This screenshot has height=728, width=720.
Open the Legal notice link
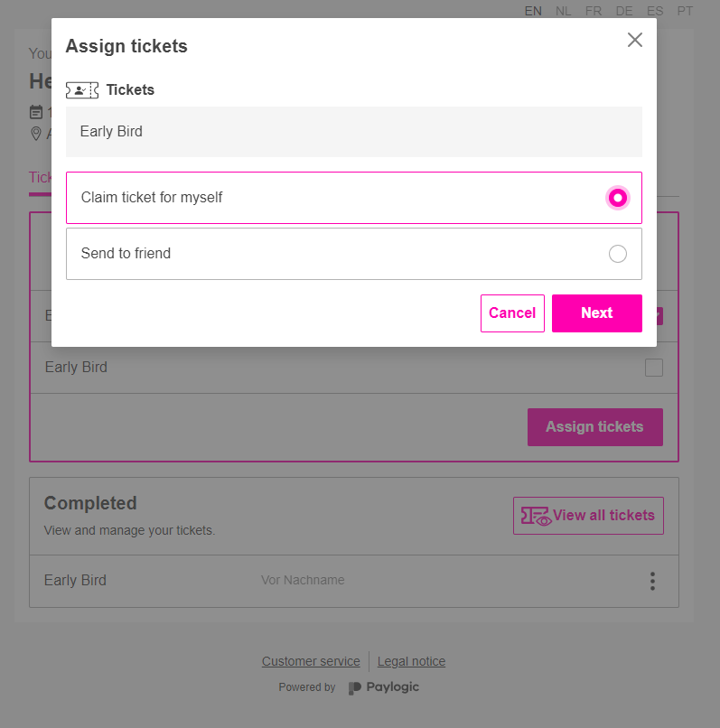(x=411, y=661)
